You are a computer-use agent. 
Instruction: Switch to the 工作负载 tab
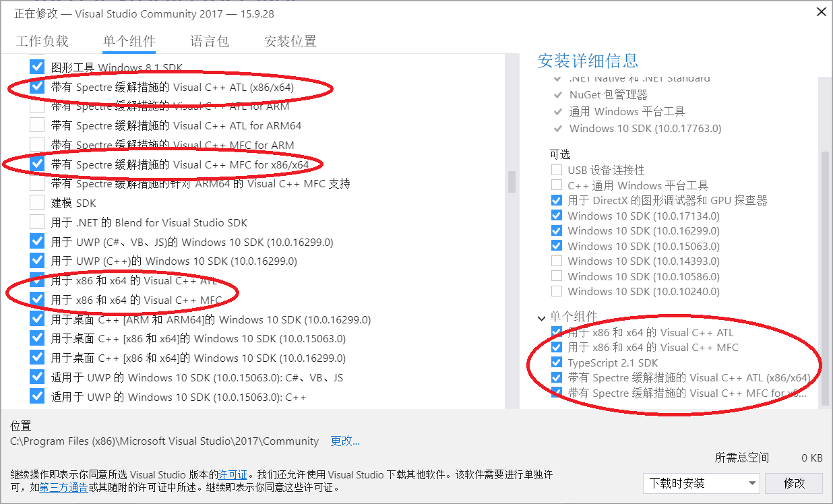pyautogui.click(x=42, y=41)
